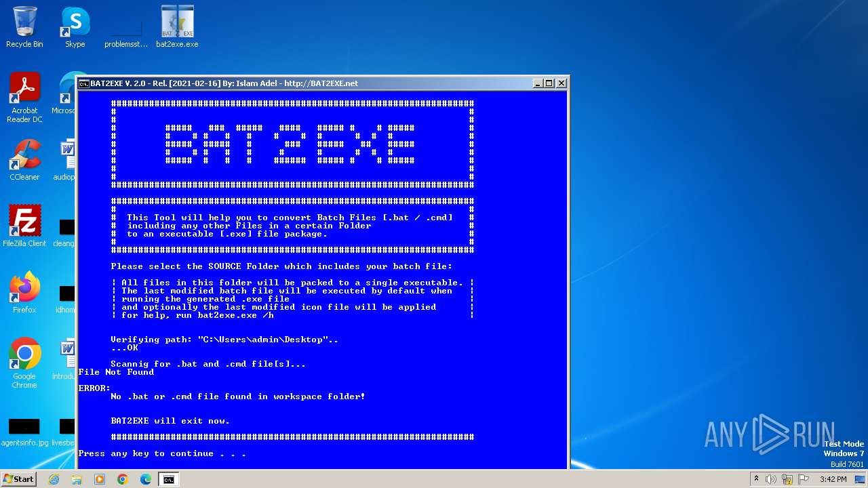Select the command prompt taskbar button
The height and width of the screenshot is (488, 868).
[x=168, y=479]
